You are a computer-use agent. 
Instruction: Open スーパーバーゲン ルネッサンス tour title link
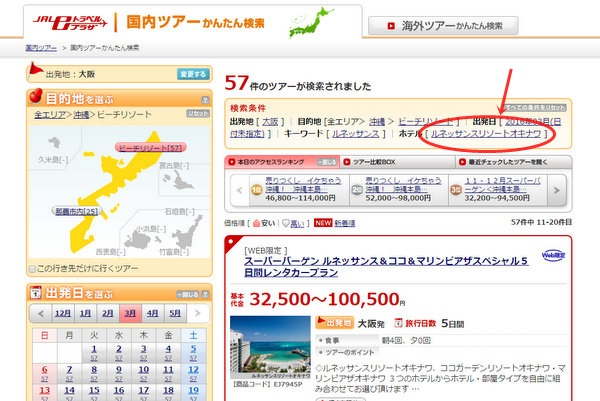[x=386, y=266]
